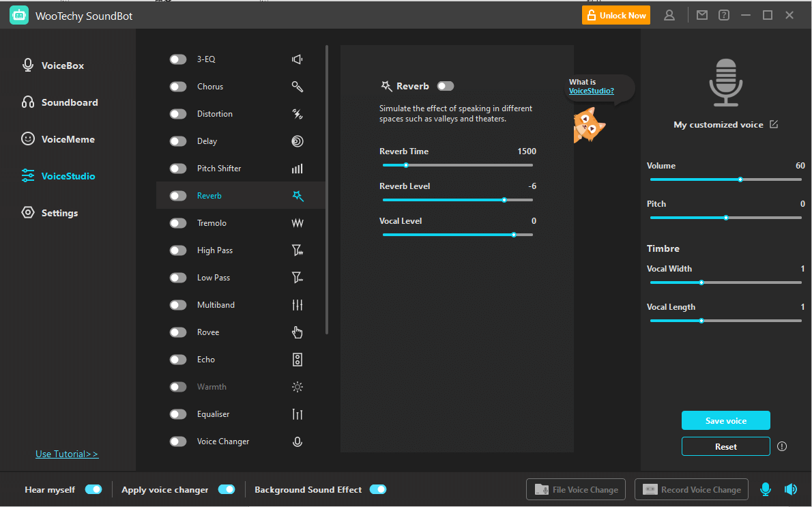Click the info icon next to Reset
The image size is (812, 507).
tap(782, 446)
